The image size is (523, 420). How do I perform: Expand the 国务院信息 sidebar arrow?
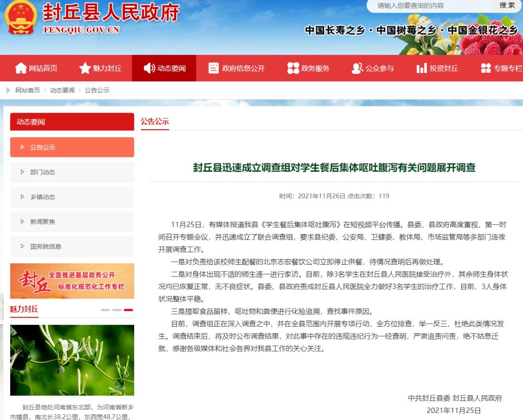tap(22, 246)
